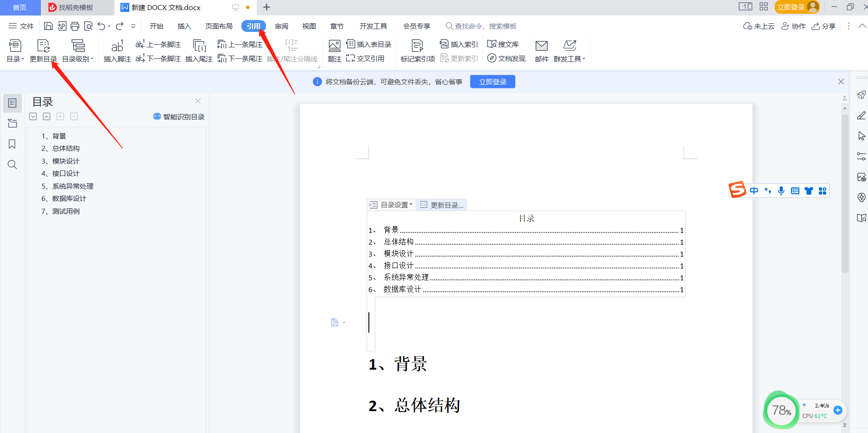
Task: Click the orange 立即登录 account button
Action: click(x=797, y=7)
